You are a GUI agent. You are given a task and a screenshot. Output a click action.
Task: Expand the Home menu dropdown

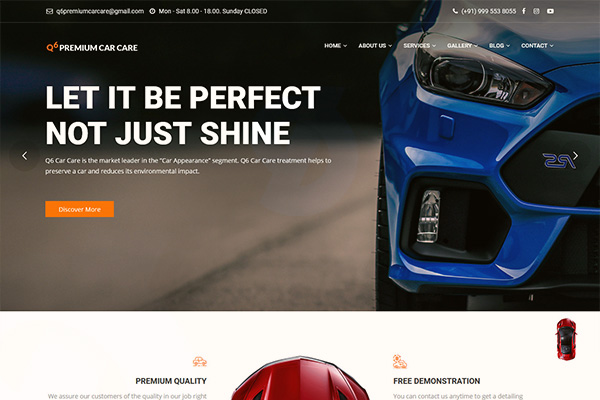pyautogui.click(x=336, y=46)
